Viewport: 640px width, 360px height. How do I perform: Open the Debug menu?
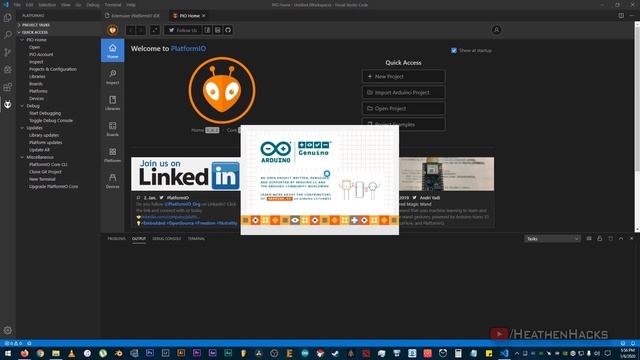pos(93,5)
